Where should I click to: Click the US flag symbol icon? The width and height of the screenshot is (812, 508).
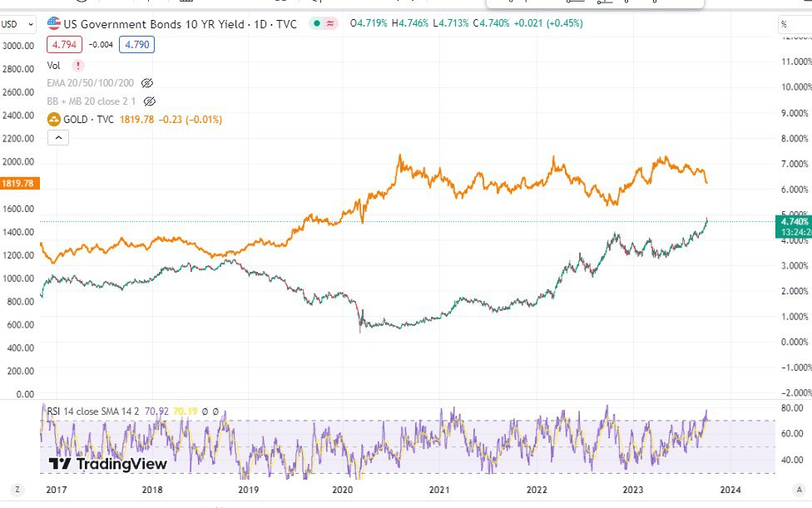pos(54,23)
